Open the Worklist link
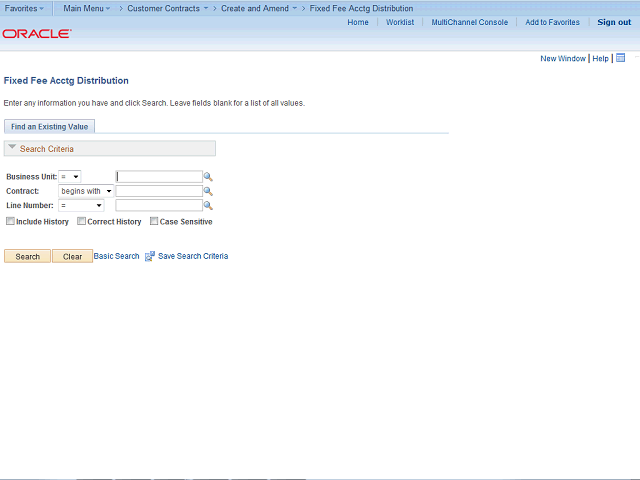The width and height of the screenshot is (640, 480). pyautogui.click(x=400, y=22)
